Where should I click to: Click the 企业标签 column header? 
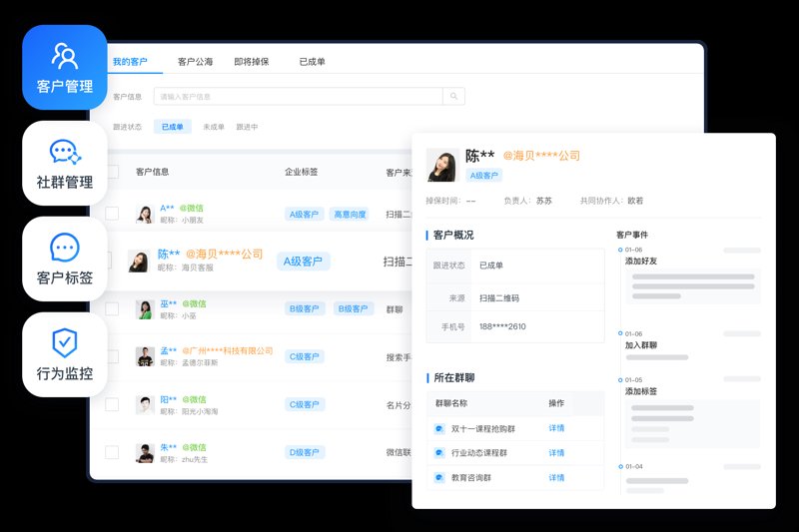[x=302, y=172]
